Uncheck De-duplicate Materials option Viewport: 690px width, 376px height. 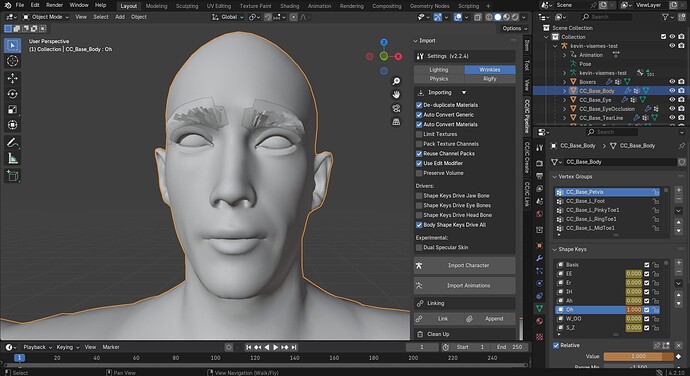click(419, 105)
